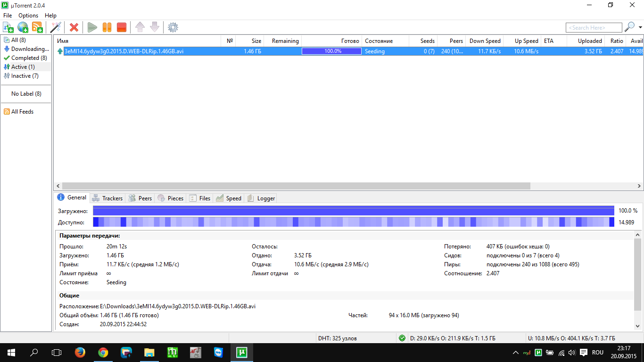Switch to the Trackers tab
The width and height of the screenshot is (644, 362).
click(107, 198)
